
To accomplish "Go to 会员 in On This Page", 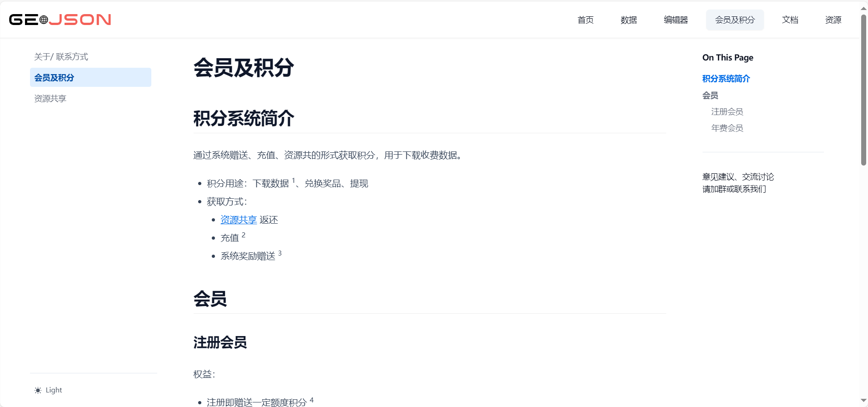I will point(710,95).
